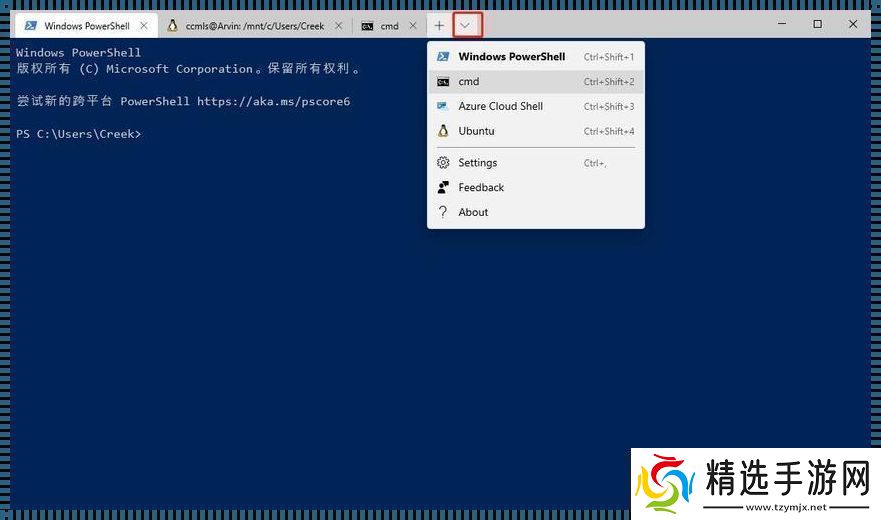
Task: Maximize the Windows Terminal window
Action: tap(817, 24)
